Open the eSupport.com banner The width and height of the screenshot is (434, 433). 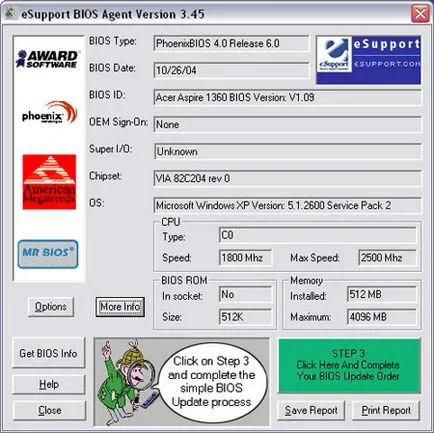[369, 60]
